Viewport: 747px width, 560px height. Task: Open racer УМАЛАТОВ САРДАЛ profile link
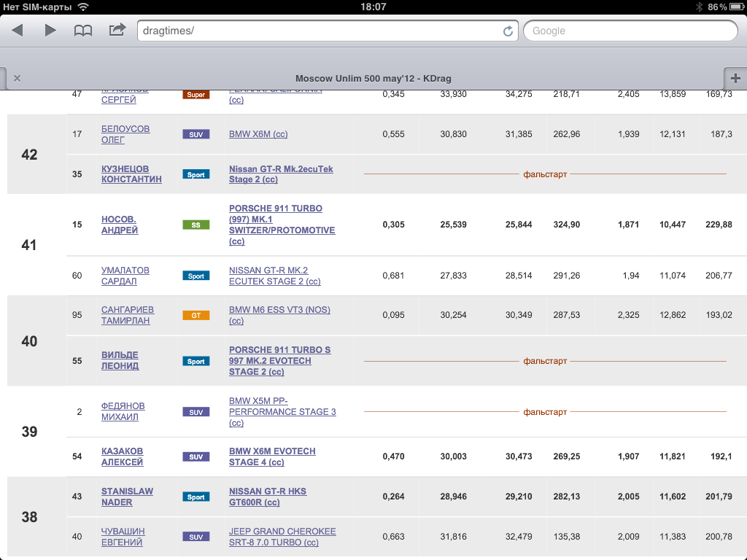125,275
